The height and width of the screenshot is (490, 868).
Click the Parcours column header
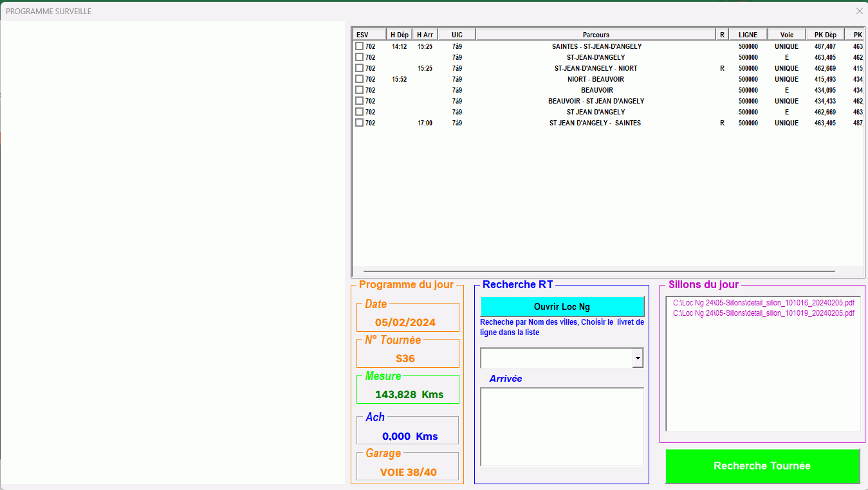[595, 35]
